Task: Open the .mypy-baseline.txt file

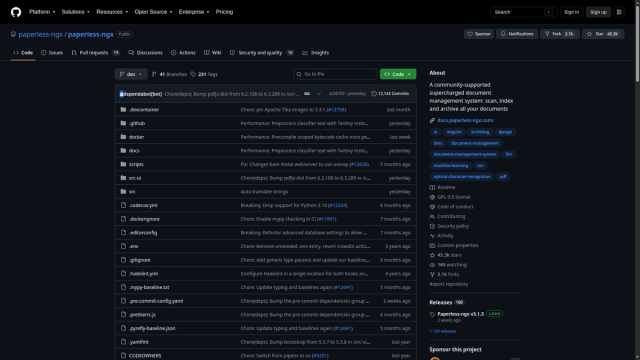Action: tap(149, 287)
